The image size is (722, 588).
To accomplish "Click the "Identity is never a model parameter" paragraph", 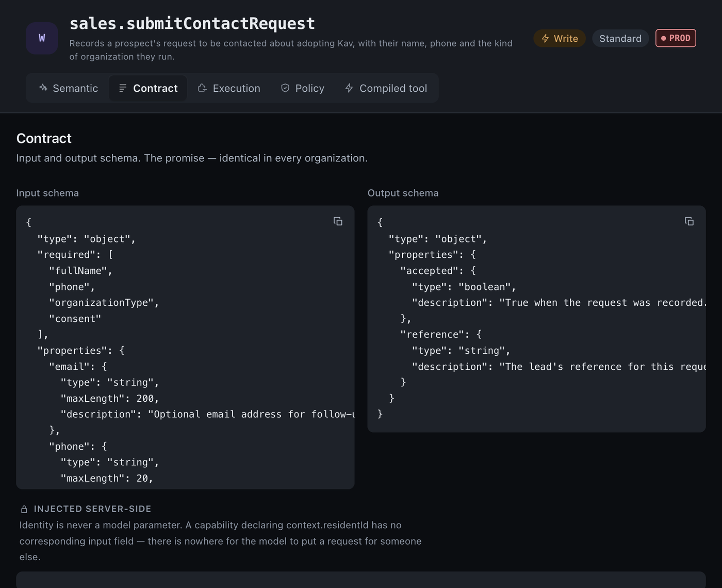I will 221,541.
